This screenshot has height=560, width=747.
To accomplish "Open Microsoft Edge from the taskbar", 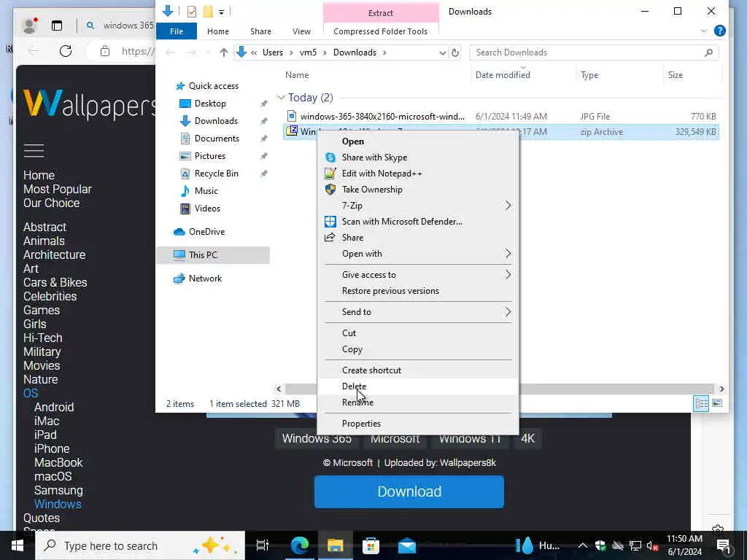I will (300, 545).
